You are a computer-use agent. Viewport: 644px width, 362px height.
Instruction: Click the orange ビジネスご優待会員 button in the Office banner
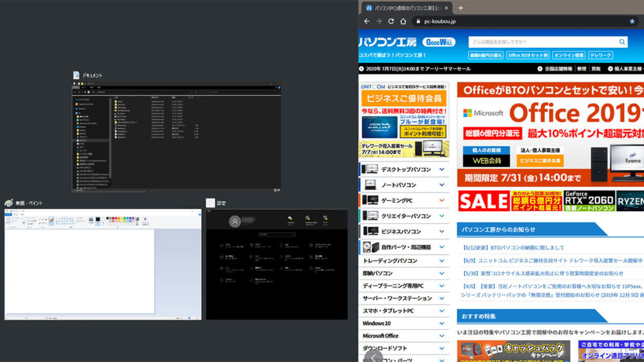(x=540, y=160)
